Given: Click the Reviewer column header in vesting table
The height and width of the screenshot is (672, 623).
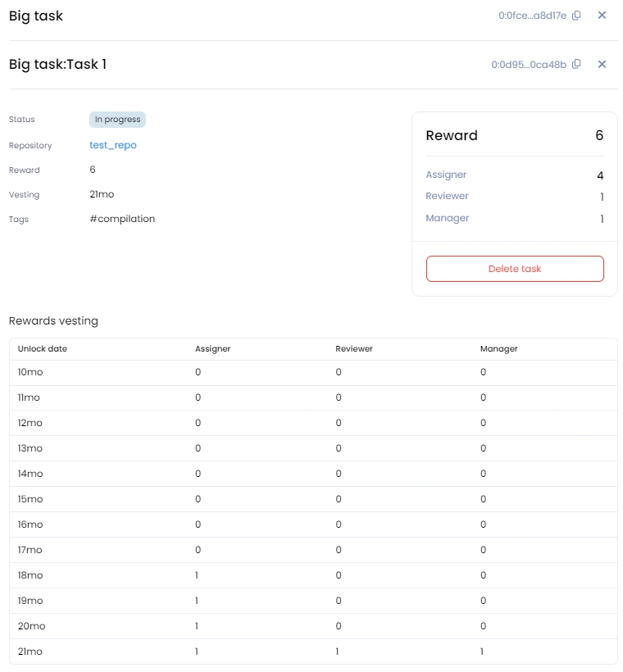Looking at the screenshot, I should coord(354,349).
